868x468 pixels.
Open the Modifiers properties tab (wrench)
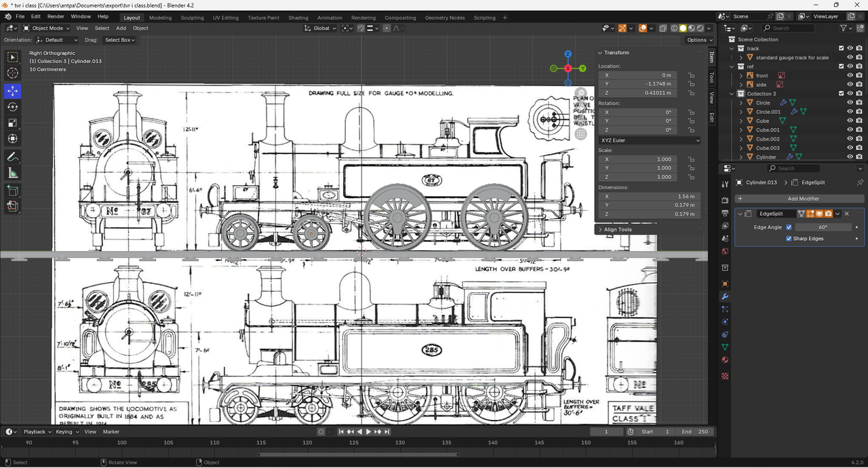[725, 296]
